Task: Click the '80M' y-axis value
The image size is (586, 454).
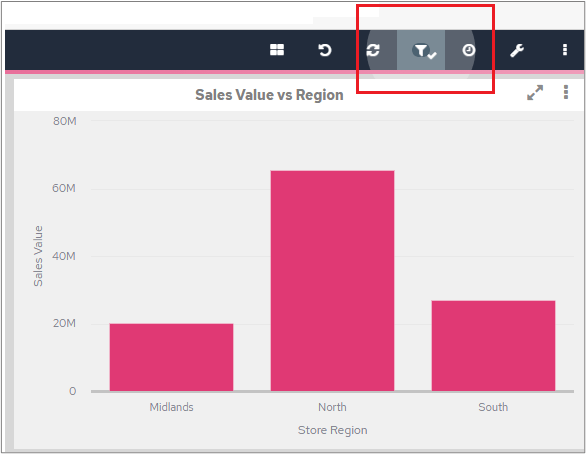Action: pos(65,121)
